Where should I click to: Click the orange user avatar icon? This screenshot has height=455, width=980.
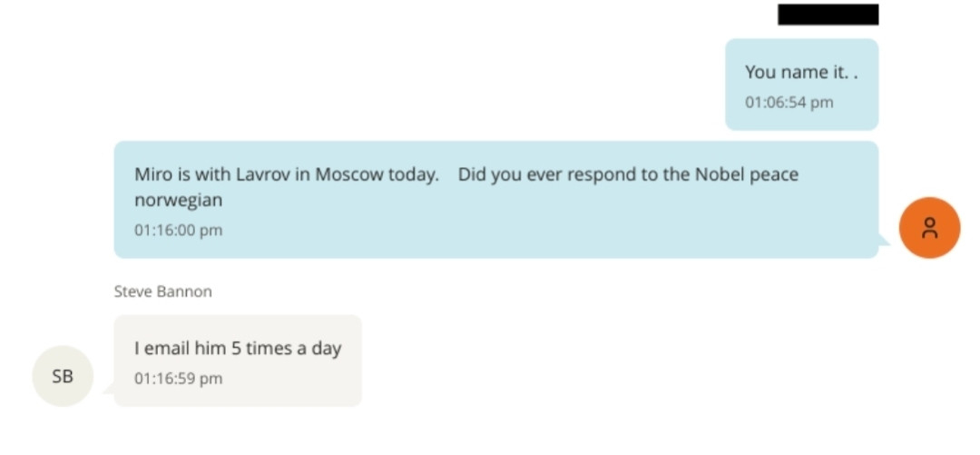929,228
